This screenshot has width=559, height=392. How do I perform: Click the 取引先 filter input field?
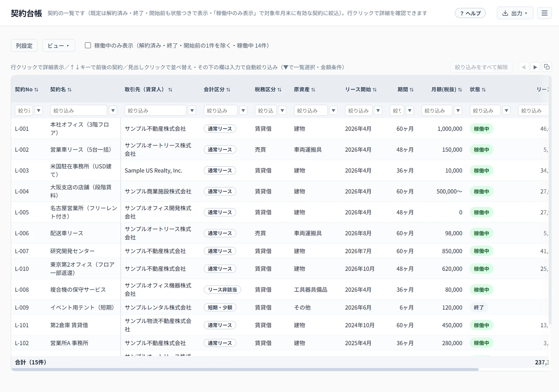155,110
